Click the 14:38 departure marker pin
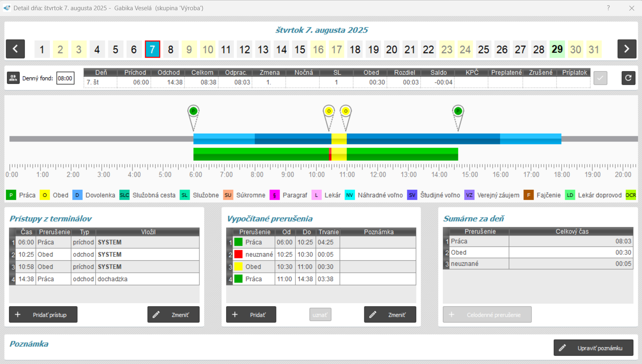Screen dimensions: 642x364 click(458, 112)
